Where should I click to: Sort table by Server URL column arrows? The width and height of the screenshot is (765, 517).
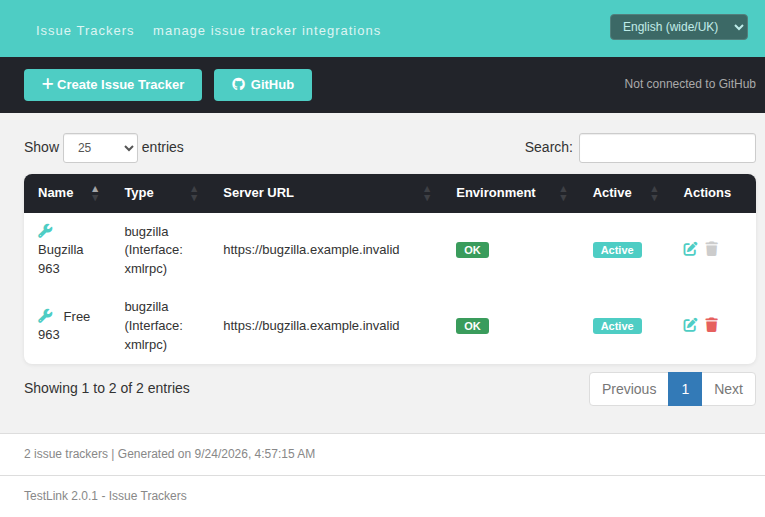point(427,193)
